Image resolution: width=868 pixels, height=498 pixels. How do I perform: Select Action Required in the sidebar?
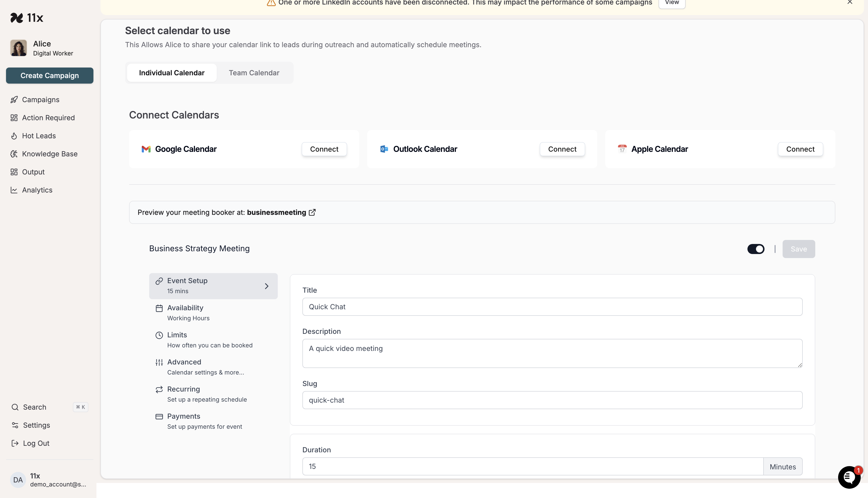[x=48, y=117]
